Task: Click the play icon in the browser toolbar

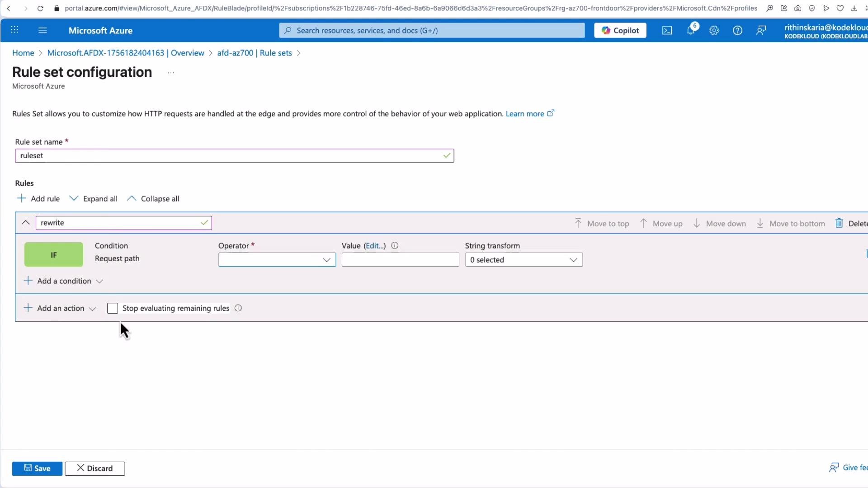Action: point(826,8)
